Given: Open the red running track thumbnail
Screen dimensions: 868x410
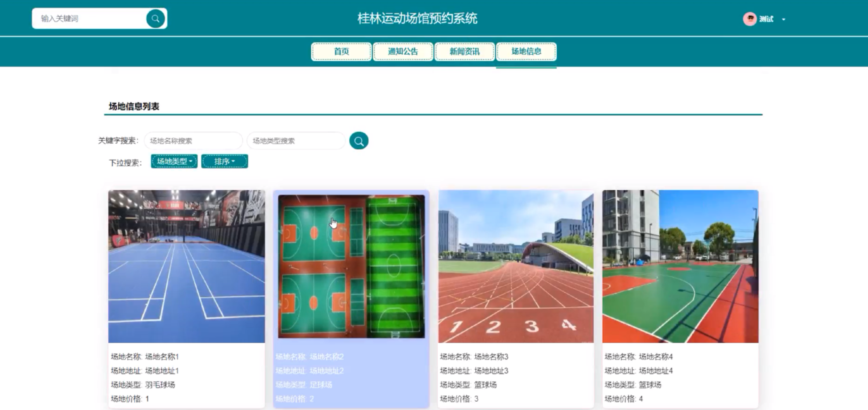Looking at the screenshot, I should point(515,266).
